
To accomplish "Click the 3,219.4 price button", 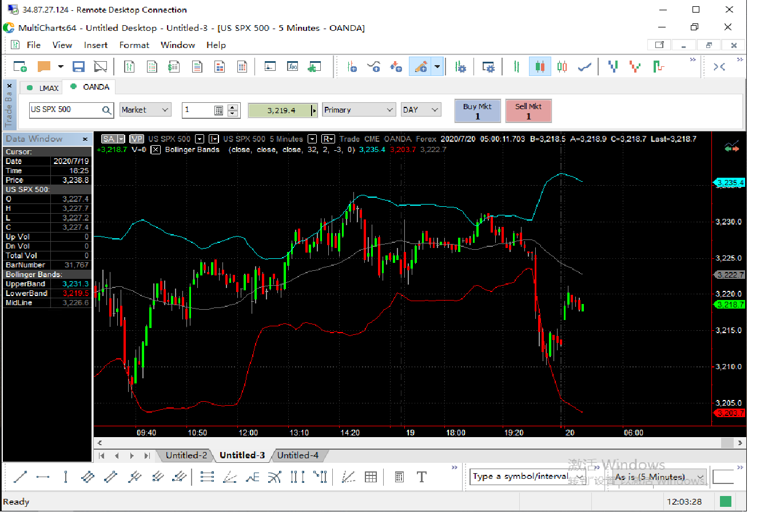I will click(282, 110).
